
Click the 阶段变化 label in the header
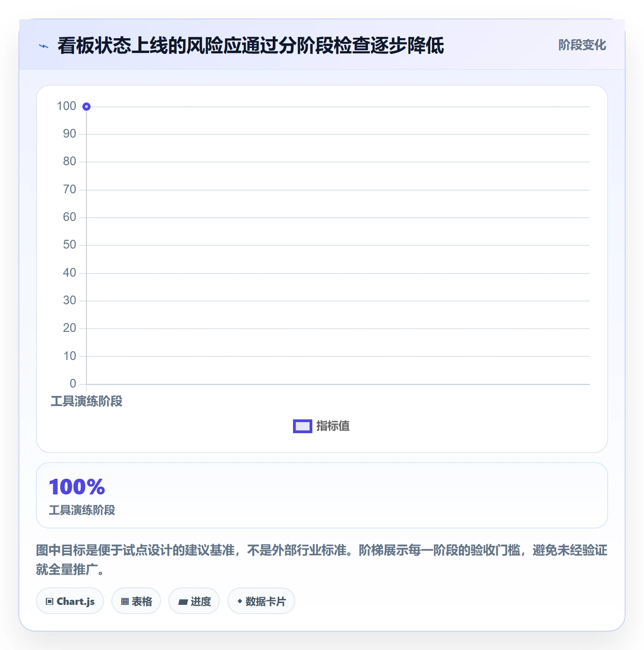[x=582, y=45]
